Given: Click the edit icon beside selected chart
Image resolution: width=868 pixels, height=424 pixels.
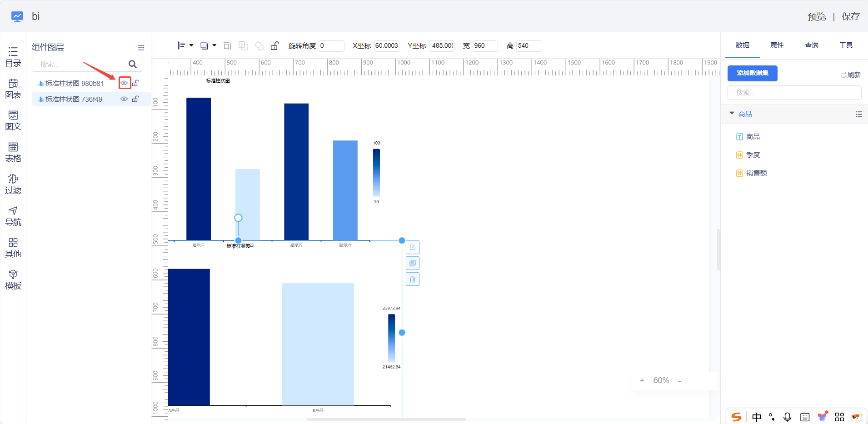Looking at the screenshot, I should 413,247.
